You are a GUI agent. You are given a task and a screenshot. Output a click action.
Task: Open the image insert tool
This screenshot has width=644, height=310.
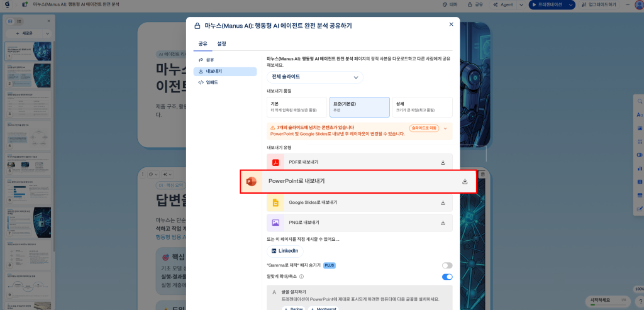pyautogui.click(x=640, y=128)
